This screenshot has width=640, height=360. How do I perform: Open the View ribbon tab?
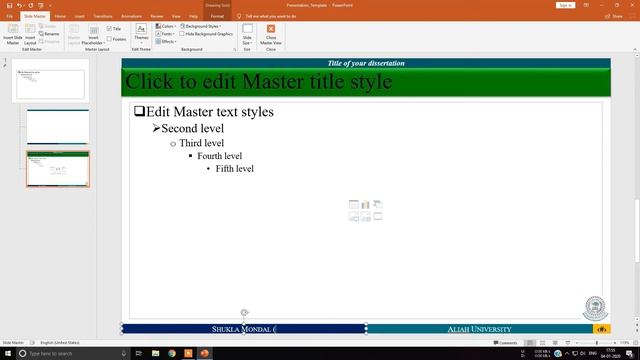click(x=176, y=16)
